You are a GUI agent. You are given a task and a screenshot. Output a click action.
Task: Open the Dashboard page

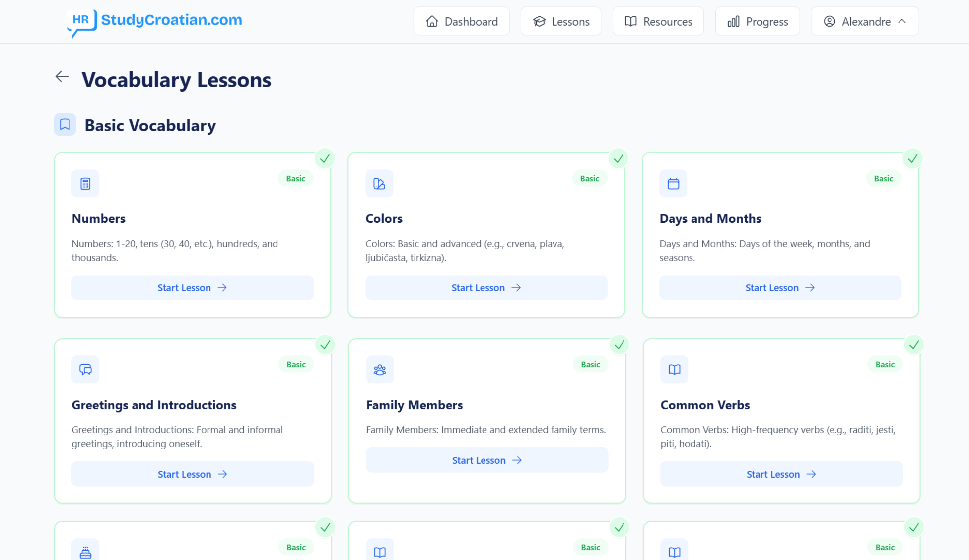(462, 21)
